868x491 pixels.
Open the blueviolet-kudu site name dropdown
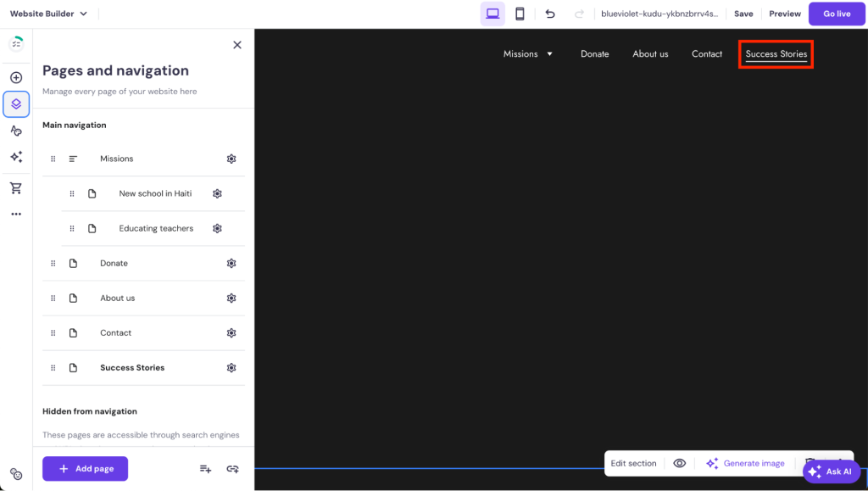tap(658, 14)
